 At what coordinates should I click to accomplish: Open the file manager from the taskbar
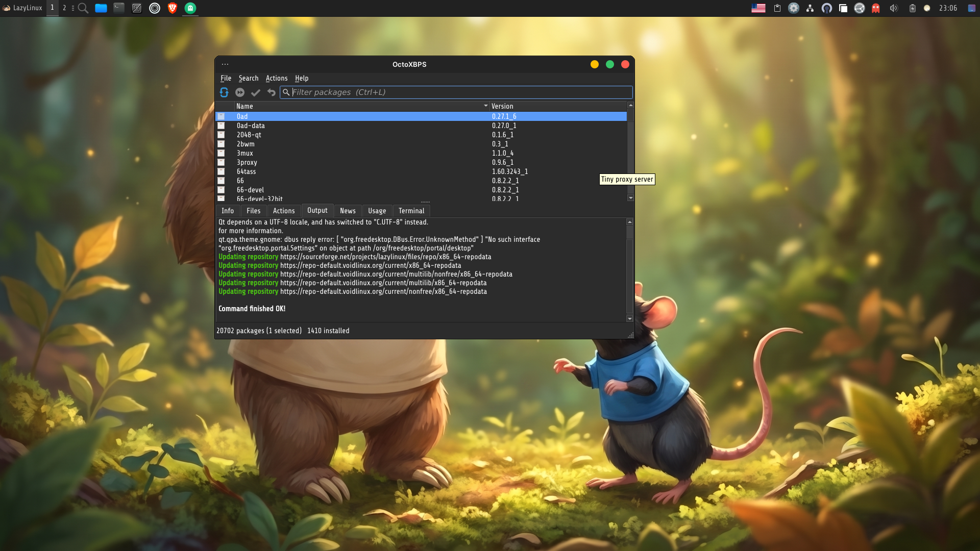tap(101, 8)
